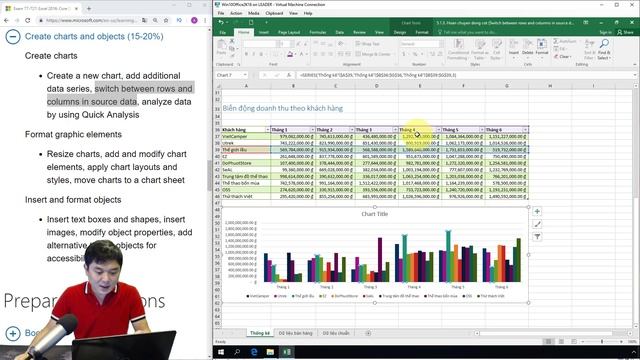
Task: Open new Chrome tab with plus button
Action: (89, 8)
